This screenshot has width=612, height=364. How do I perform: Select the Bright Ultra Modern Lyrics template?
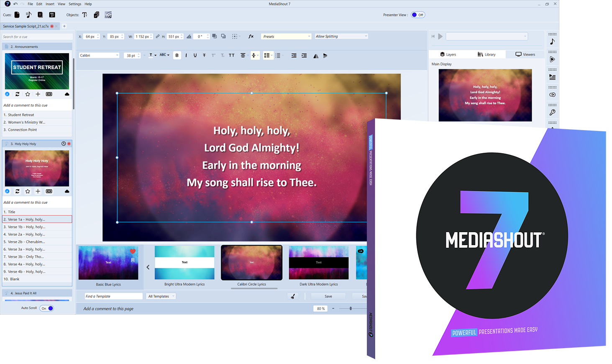184,262
